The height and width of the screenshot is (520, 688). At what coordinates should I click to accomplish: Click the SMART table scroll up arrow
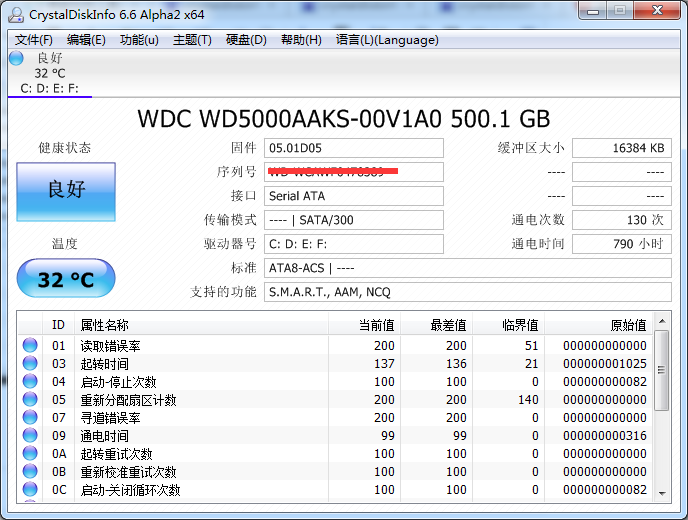[x=662, y=321]
